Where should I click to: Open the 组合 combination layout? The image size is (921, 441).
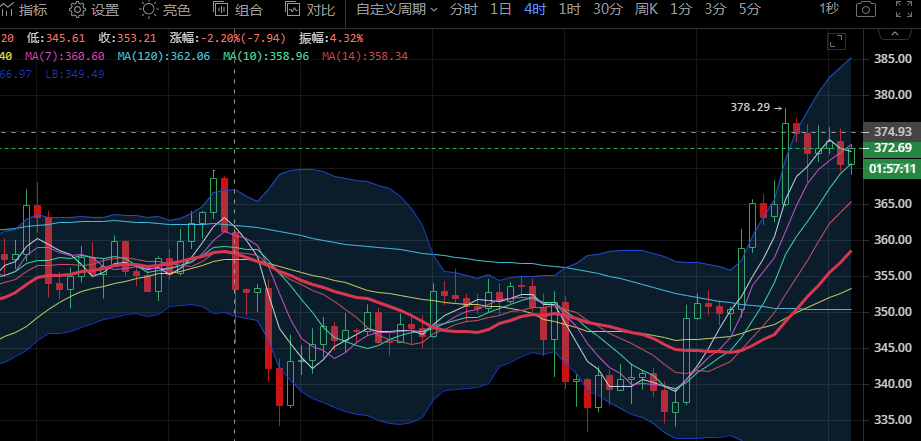click(x=238, y=10)
